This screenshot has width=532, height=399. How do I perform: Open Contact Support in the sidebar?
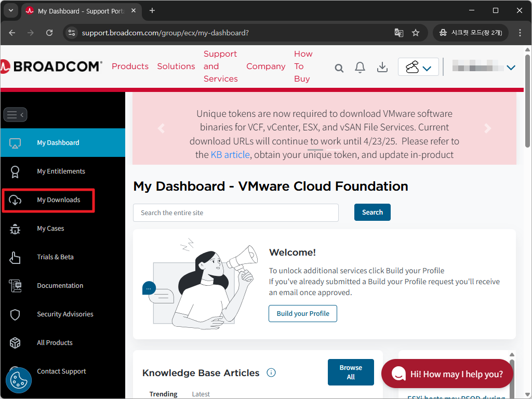[61, 372]
